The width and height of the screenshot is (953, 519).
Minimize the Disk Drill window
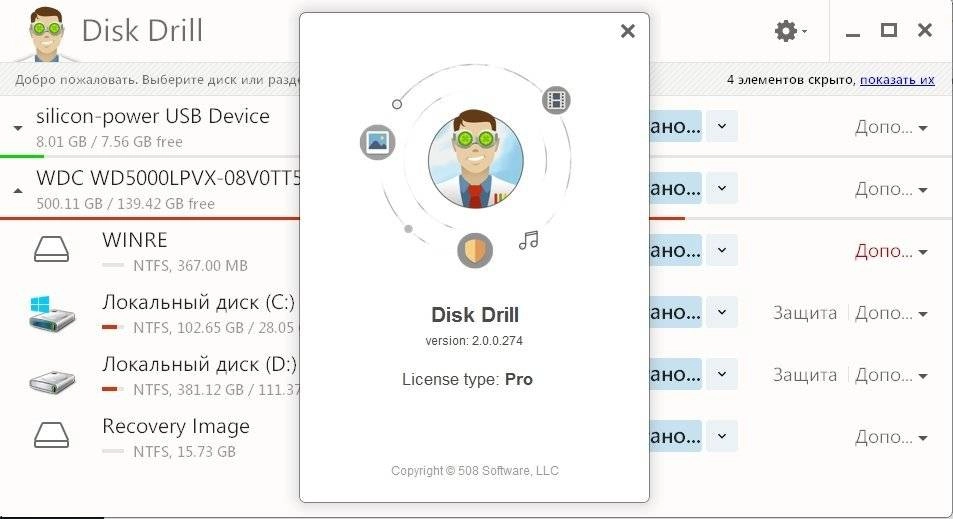(x=853, y=35)
